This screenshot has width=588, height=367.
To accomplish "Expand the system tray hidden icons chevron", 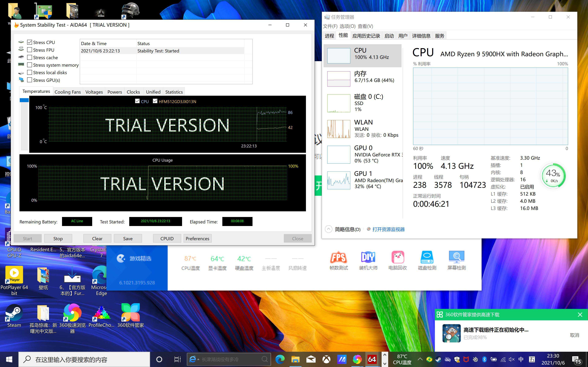I will [x=420, y=359].
